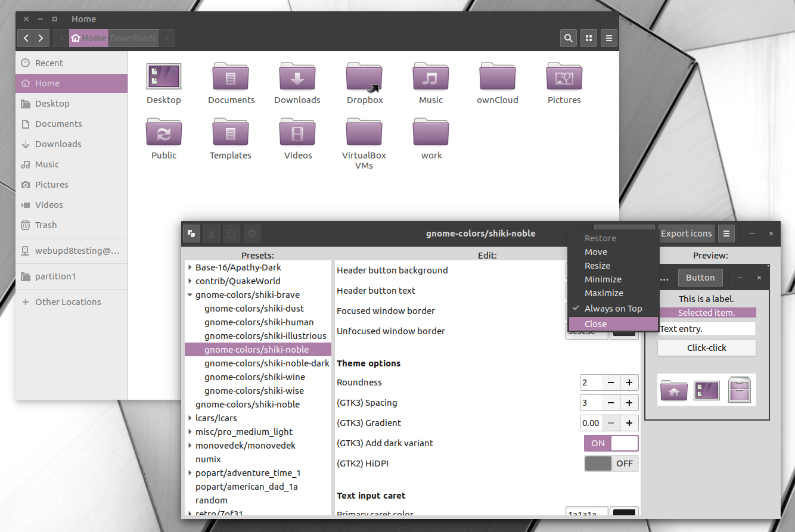The image size is (795, 532).
Task: Click the delete preset icon
Action: 251,234
